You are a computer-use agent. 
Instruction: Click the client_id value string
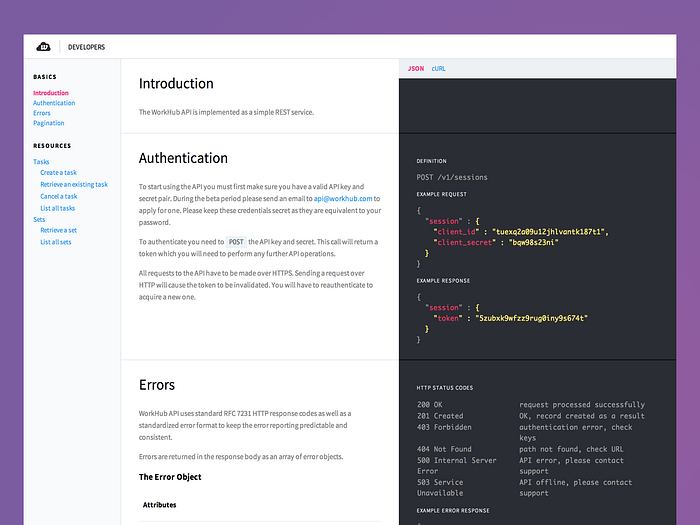tap(550, 232)
